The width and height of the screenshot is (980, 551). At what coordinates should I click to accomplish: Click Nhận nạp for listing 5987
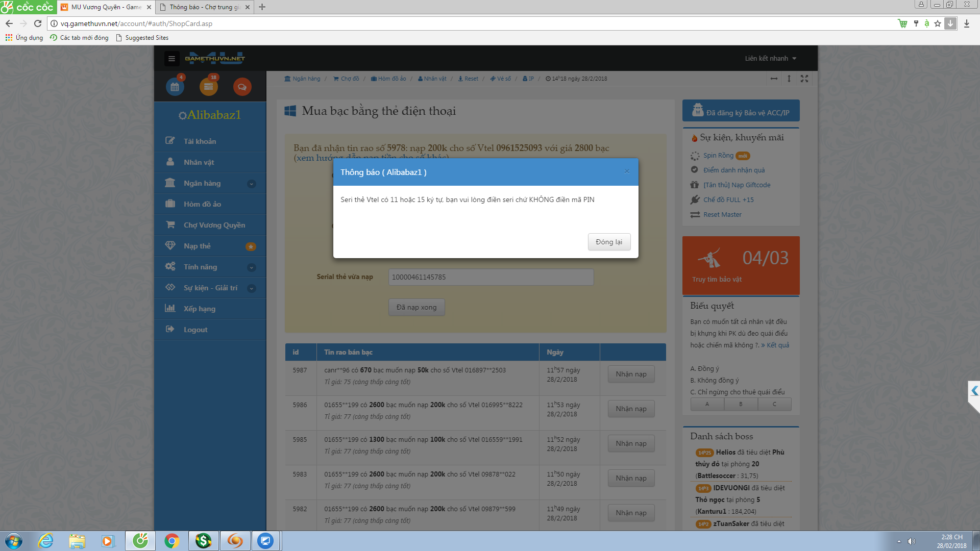tap(631, 374)
